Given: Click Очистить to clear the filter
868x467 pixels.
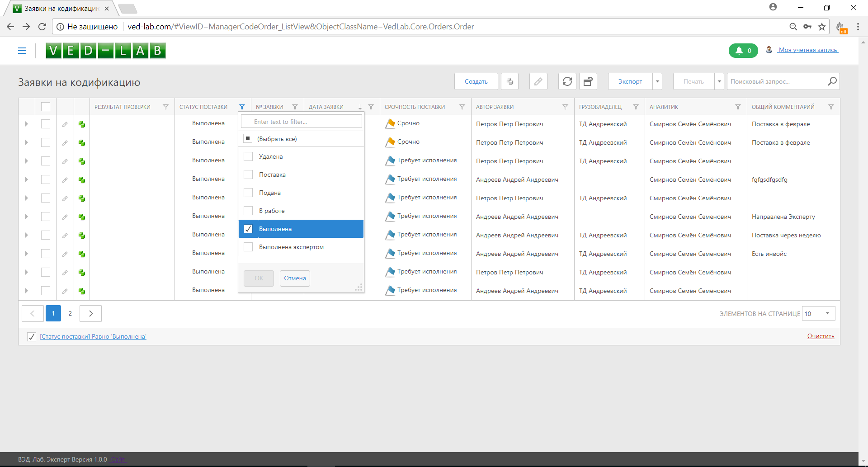Looking at the screenshot, I should 821,336.
